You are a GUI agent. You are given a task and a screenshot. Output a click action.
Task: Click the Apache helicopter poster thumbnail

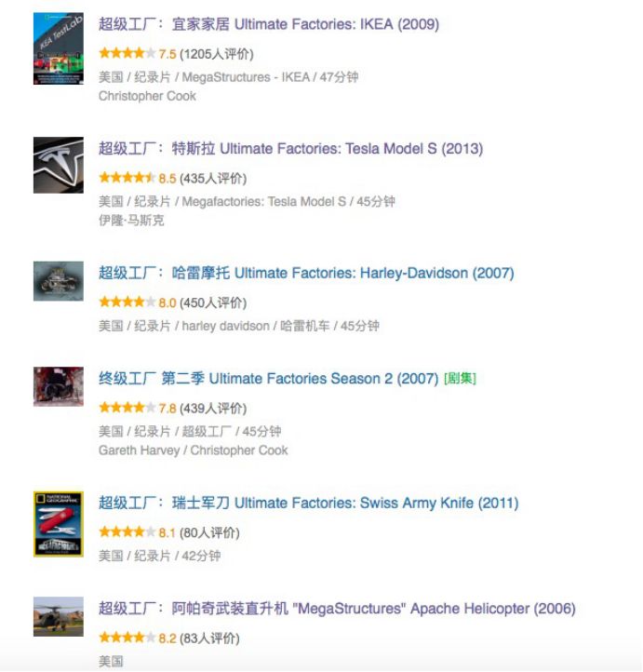[x=59, y=616]
